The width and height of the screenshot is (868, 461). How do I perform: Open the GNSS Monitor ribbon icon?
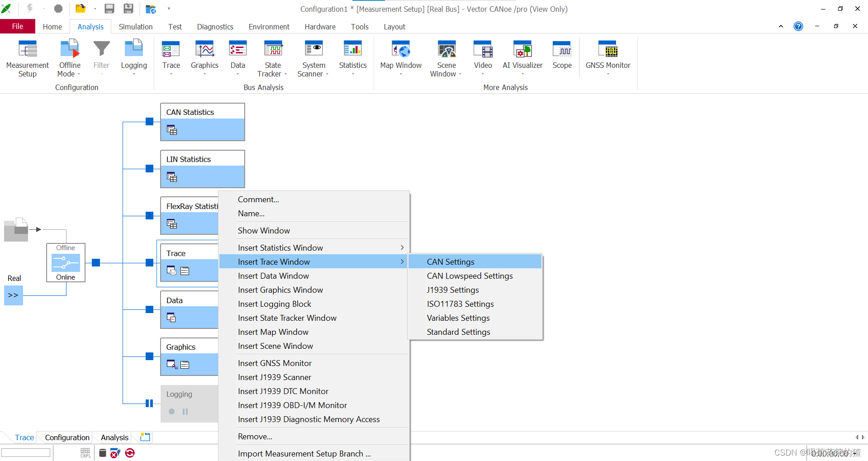click(607, 50)
